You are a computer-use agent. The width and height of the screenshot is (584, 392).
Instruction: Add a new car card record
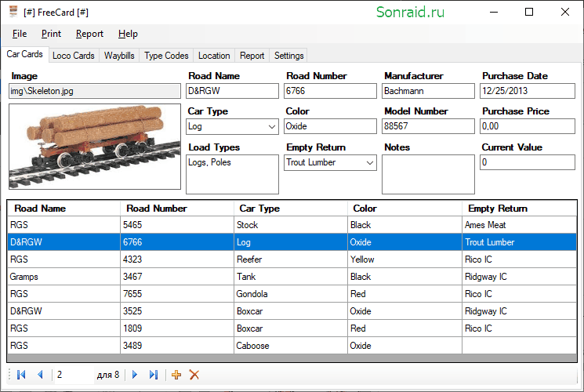(x=176, y=375)
